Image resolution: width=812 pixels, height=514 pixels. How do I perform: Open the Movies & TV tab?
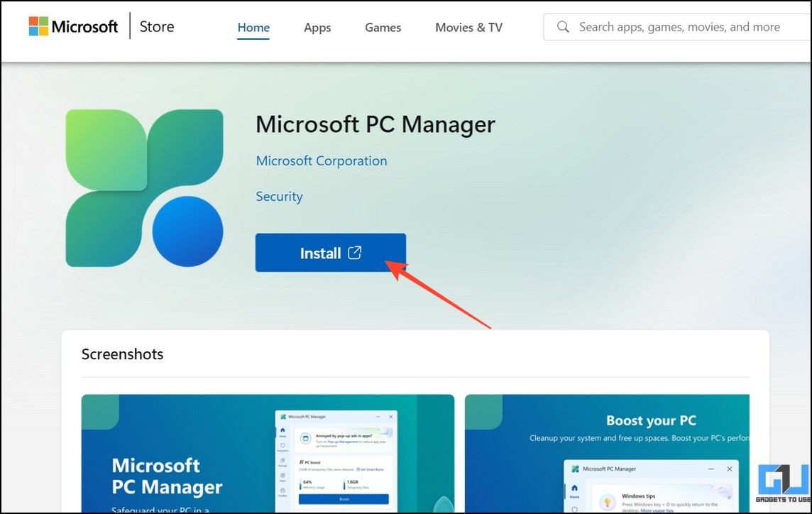click(x=468, y=28)
